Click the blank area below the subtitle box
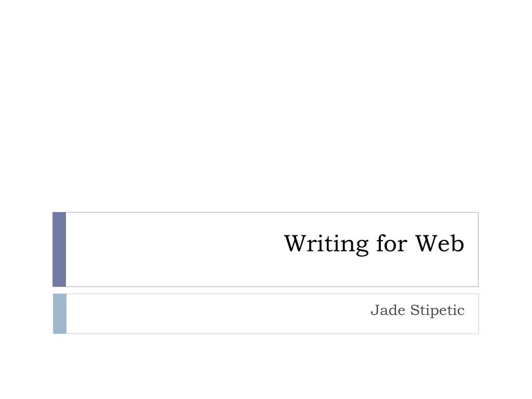The height and width of the screenshot is (399, 532). [266, 366]
